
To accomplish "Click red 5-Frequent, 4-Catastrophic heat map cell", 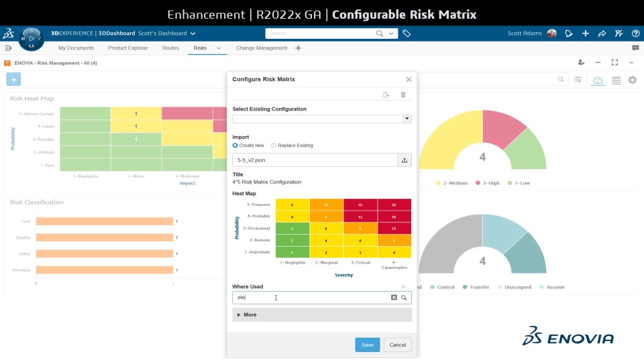I will pos(394,205).
